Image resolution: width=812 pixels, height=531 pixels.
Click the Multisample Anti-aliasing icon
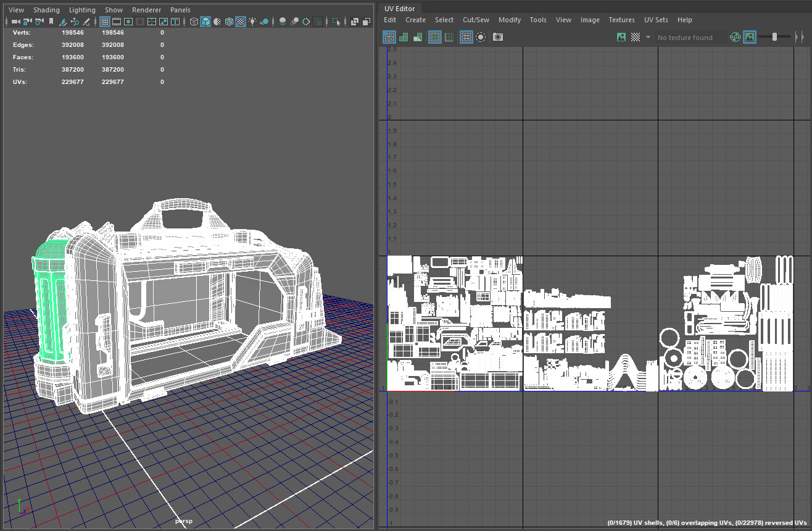[x=306, y=22]
